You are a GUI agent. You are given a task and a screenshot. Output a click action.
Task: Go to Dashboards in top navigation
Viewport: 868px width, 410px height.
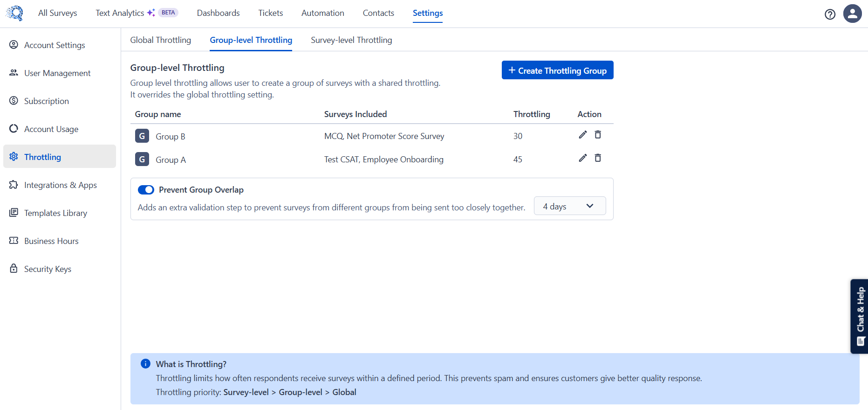point(218,13)
